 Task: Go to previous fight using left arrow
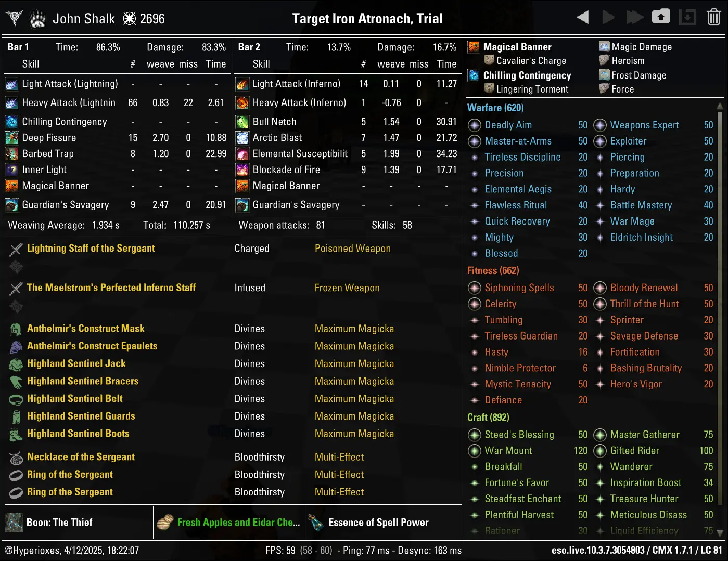tap(583, 18)
